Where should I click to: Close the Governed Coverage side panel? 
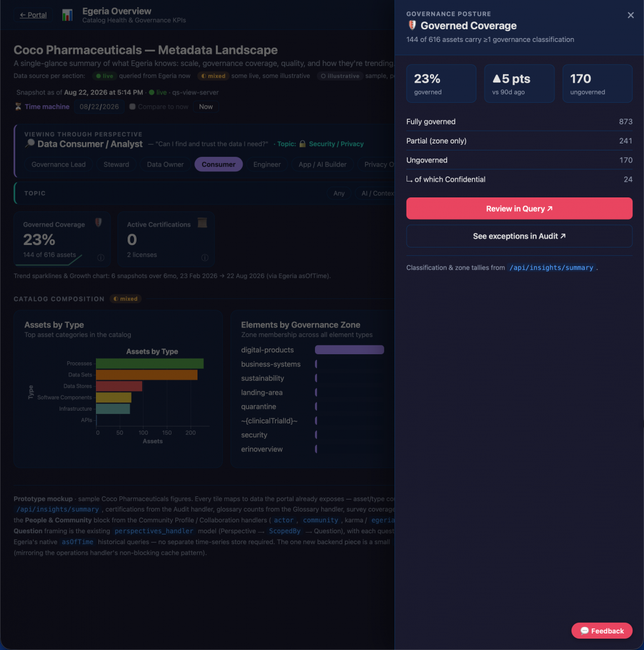630,15
